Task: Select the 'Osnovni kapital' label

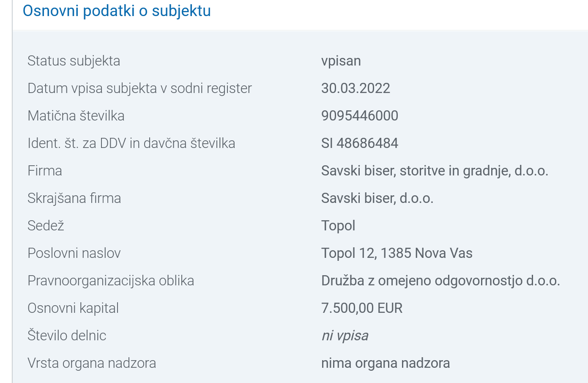Action: click(x=73, y=308)
